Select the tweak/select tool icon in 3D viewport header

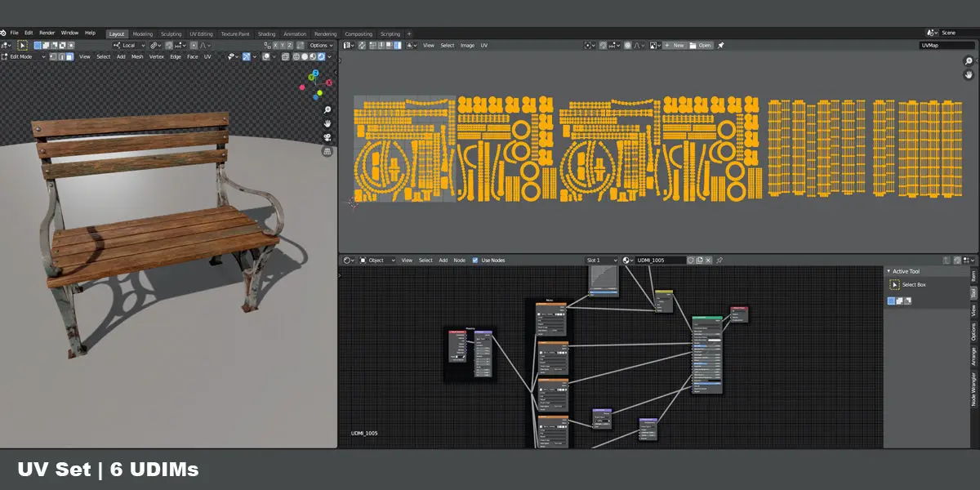click(22, 45)
